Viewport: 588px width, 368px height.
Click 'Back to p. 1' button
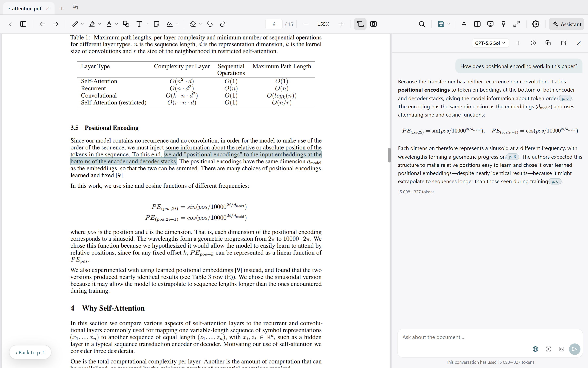[x=30, y=352]
